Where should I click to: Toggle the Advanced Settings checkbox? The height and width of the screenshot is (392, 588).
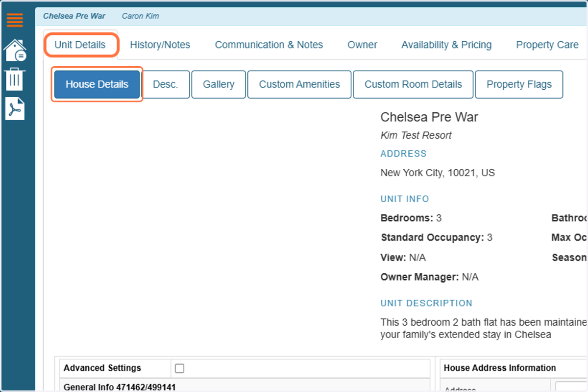pos(179,368)
